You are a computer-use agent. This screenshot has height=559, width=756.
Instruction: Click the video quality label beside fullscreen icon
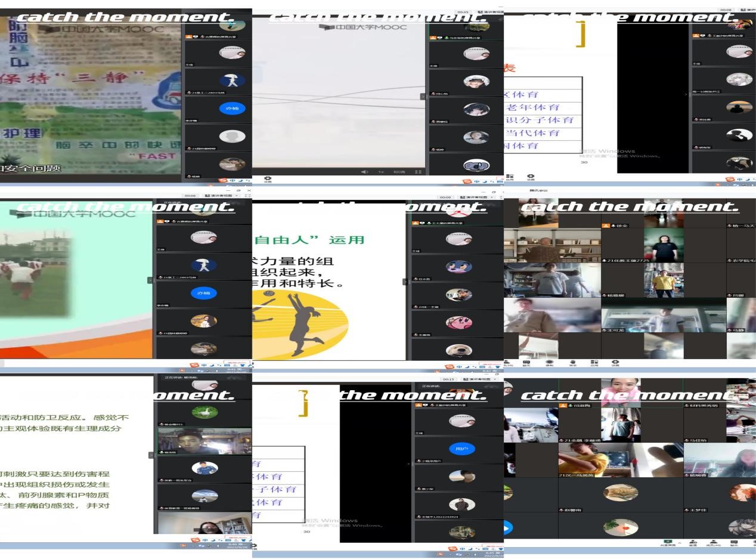[399, 172]
